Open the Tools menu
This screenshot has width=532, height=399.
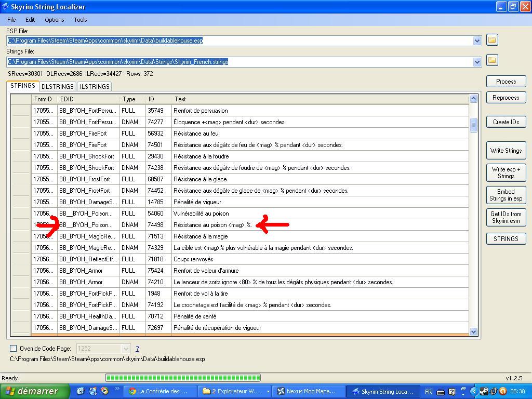pos(81,20)
